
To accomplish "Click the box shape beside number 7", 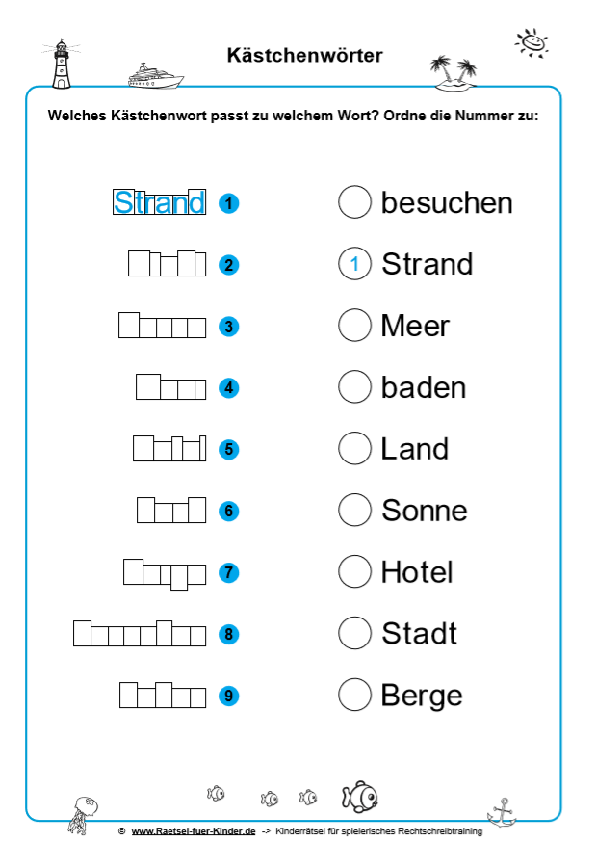I will (x=158, y=573).
